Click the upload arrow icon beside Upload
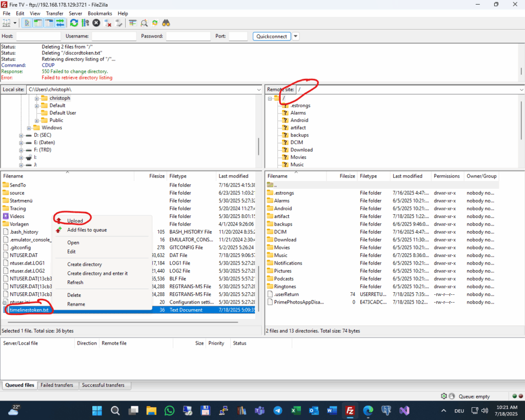 point(59,221)
